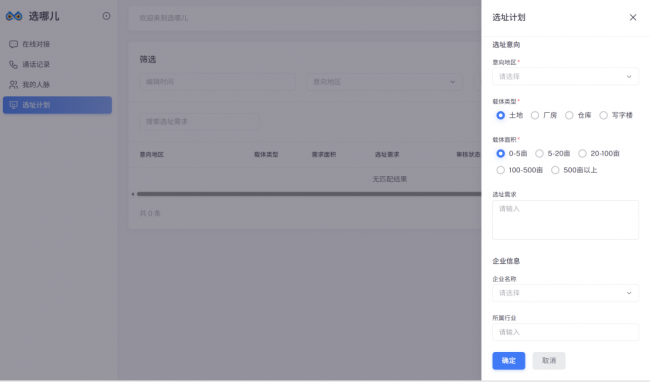
Task: Click the 选哪儿 owl logo icon
Action: [x=14, y=16]
